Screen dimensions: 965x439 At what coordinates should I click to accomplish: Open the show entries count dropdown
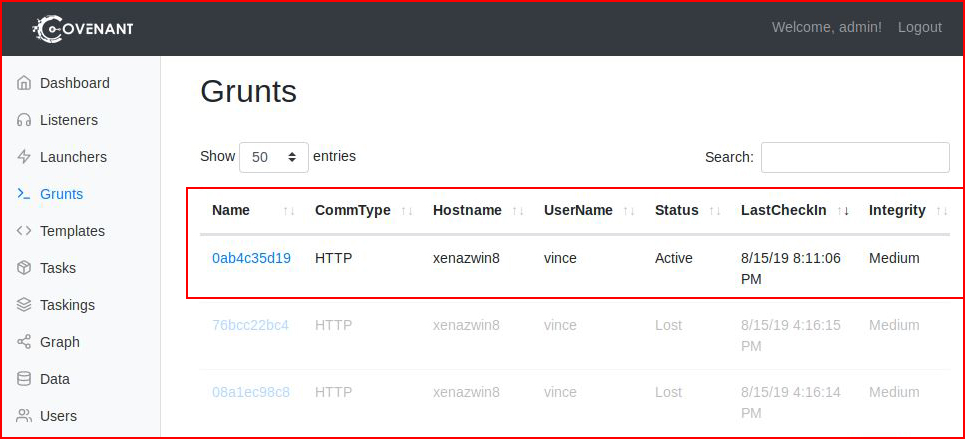point(274,157)
